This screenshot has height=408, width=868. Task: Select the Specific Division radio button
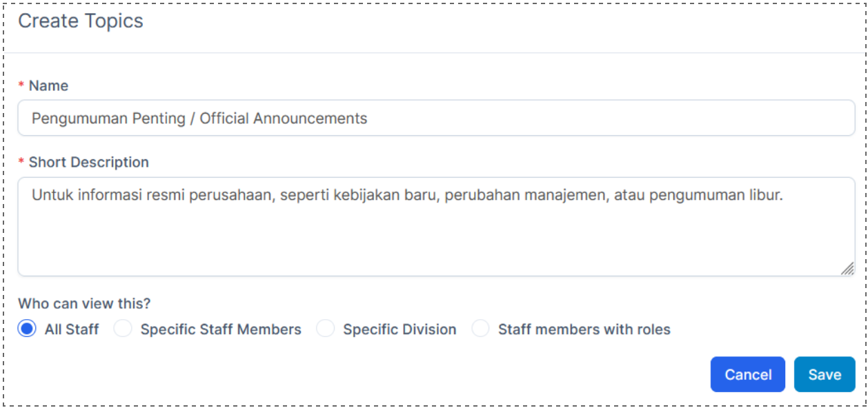click(325, 329)
